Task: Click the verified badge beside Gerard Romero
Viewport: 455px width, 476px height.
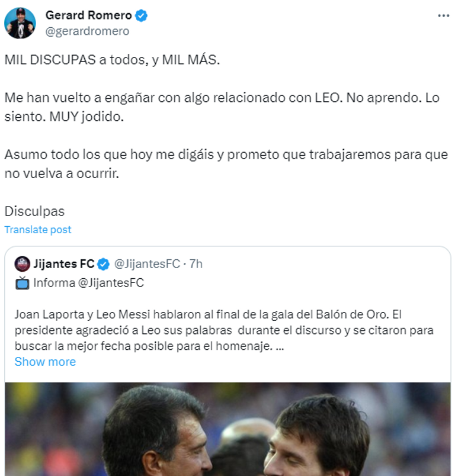Action: pyautogui.click(x=142, y=16)
